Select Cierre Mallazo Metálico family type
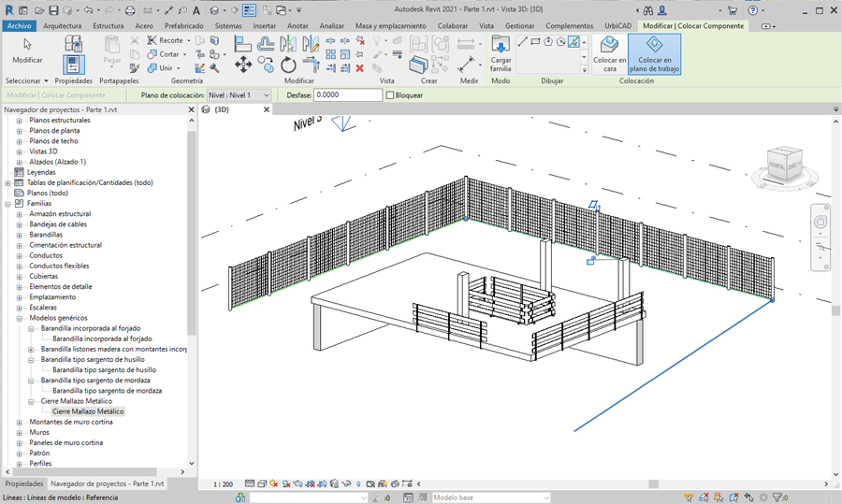Viewport: 842px width, 504px height. (x=88, y=411)
